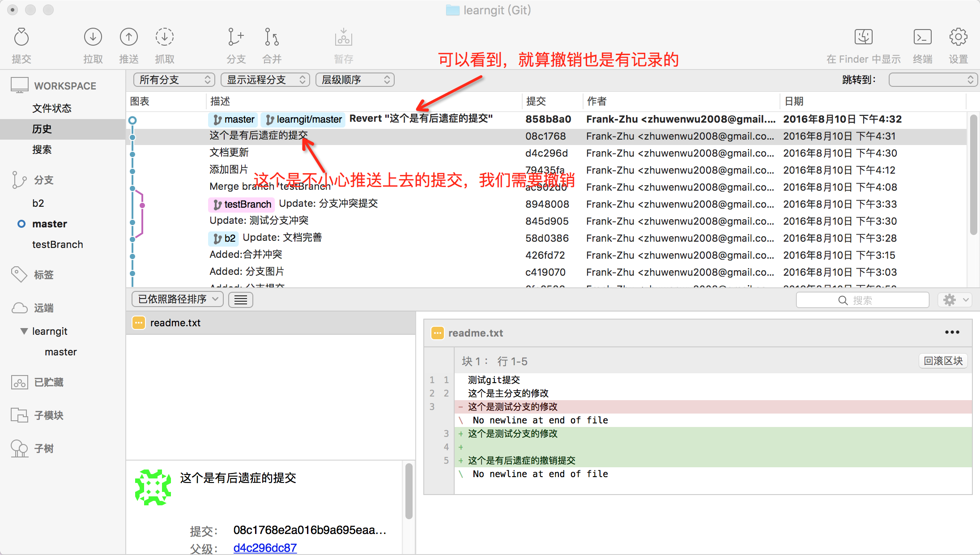
Task: Open the 所有分支 branch filter dropdown
Action: [174, 80]
